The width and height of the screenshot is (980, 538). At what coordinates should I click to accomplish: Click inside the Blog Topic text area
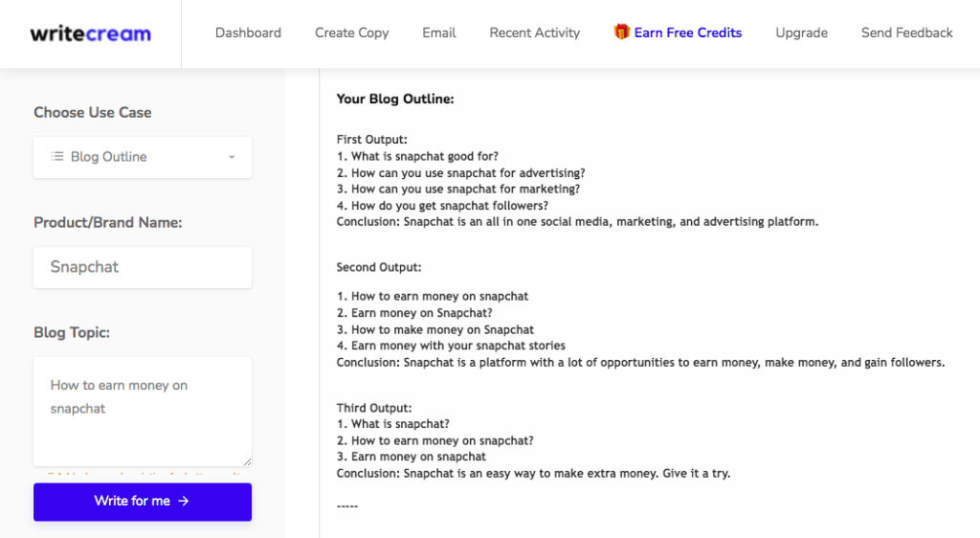tap(143, 412)
